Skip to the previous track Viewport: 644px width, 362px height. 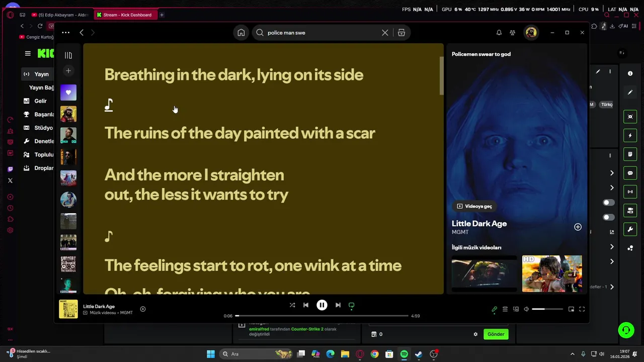point(306,305)
